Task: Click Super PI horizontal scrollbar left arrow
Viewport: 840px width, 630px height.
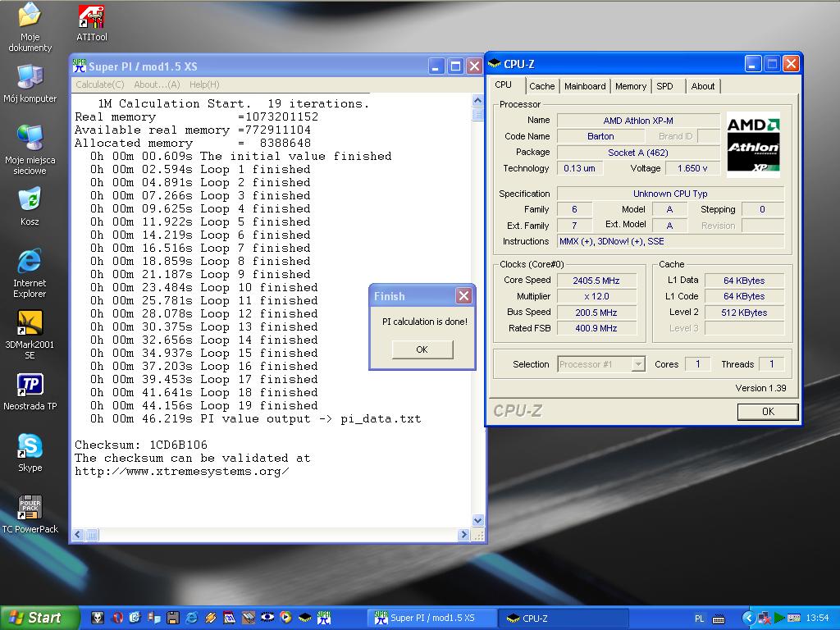Action: pyautogui.click(x=78, y=535)
